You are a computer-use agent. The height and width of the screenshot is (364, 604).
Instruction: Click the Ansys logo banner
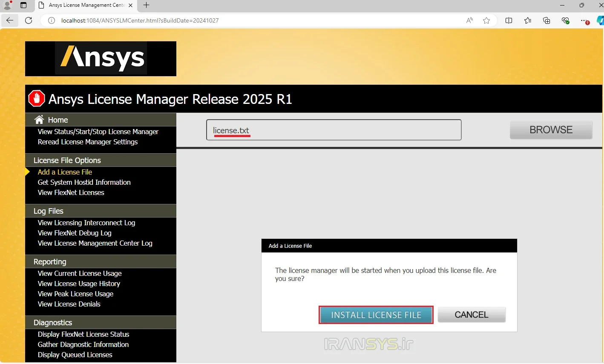(x=101, y=59)
